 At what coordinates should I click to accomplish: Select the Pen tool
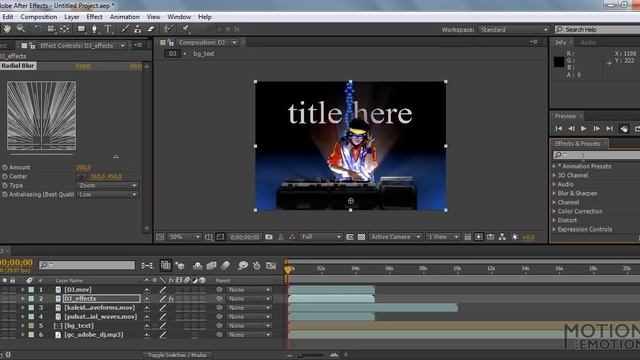[94, 29]
